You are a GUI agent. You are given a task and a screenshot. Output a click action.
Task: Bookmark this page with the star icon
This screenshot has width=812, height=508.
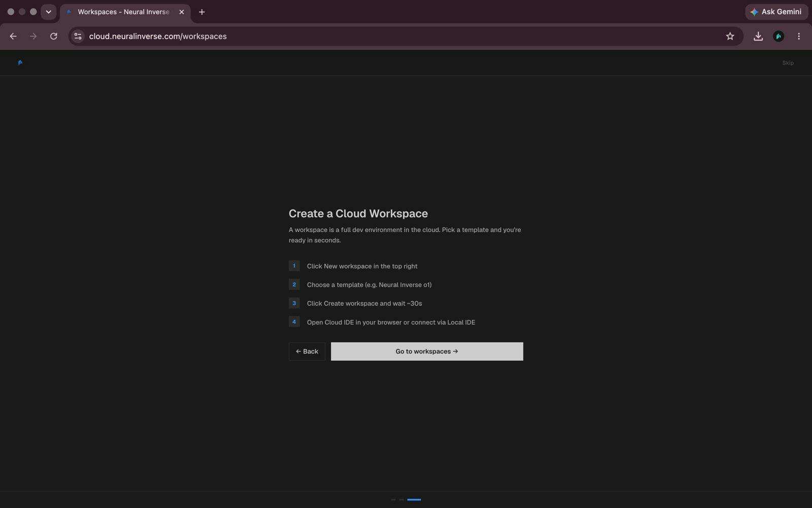(730, 36)
